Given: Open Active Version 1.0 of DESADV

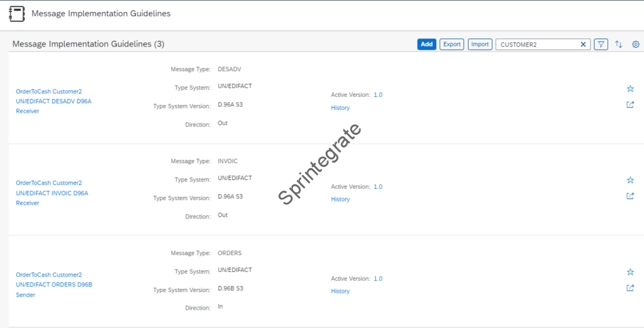Looking at the screenshot, I should pos(378,95).
